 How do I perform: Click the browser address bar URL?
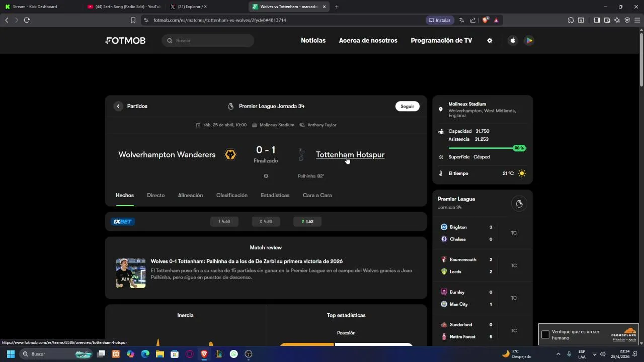point(220,20)
